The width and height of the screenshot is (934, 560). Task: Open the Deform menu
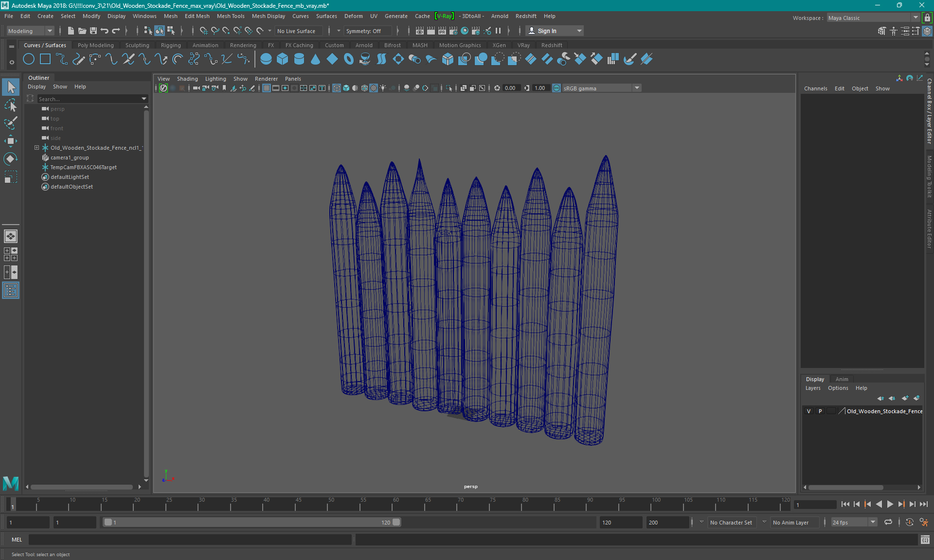point(354,16)
